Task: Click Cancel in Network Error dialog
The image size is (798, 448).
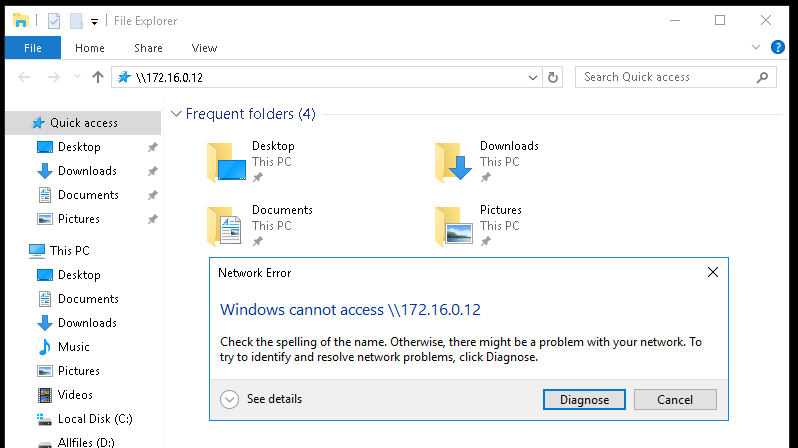Action: 675,400
